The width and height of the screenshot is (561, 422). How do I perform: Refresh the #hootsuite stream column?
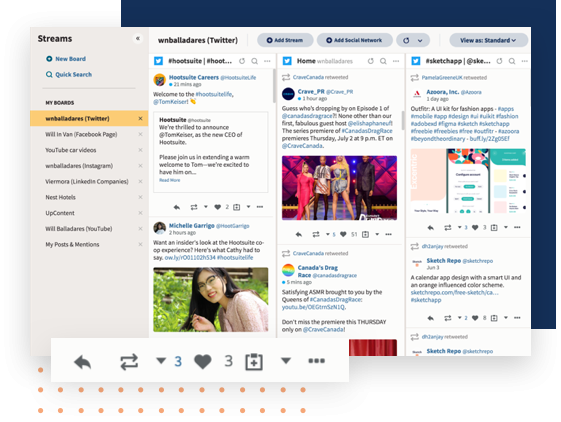[x=242, y=61]
